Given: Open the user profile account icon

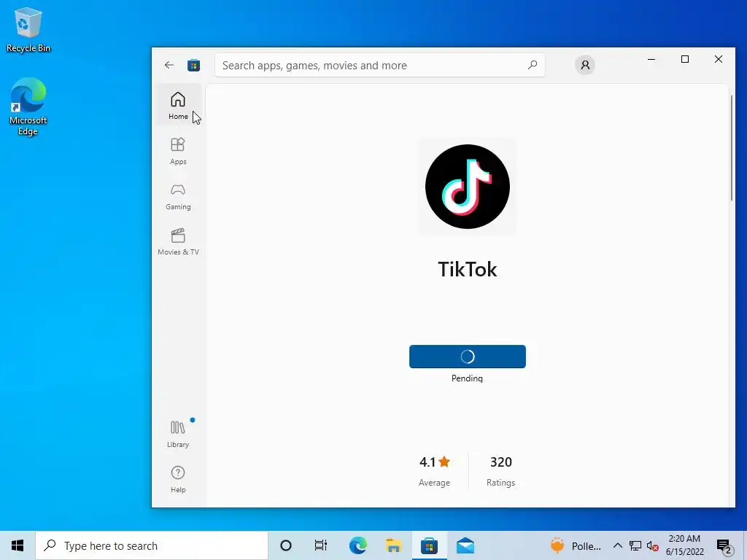Looking at the screenshot, I should pyautogui.click(x=585, y=65).
